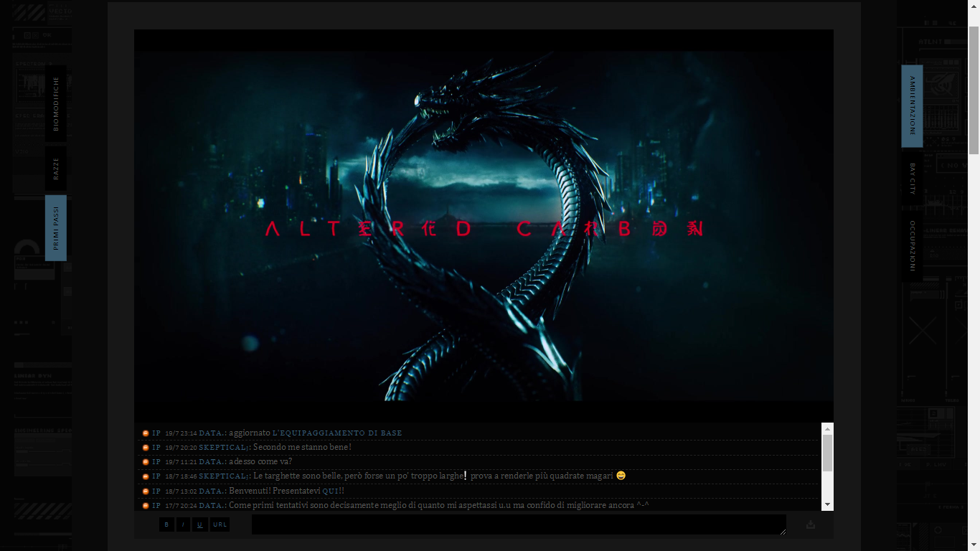Click the IP link on the 19/7 11:21 message
Screen dimensions: 980x551
[156, 462]
